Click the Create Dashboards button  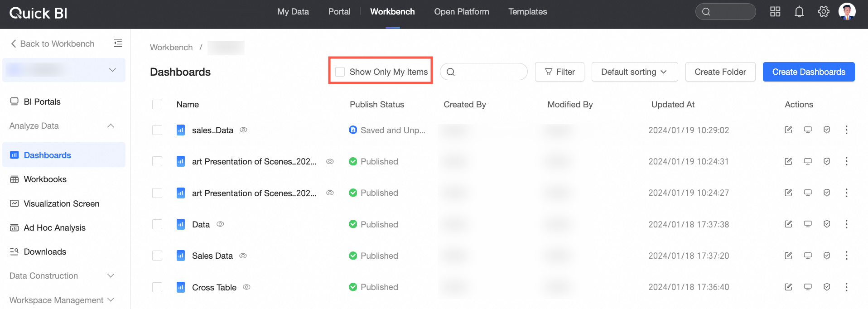coord(808,72)
